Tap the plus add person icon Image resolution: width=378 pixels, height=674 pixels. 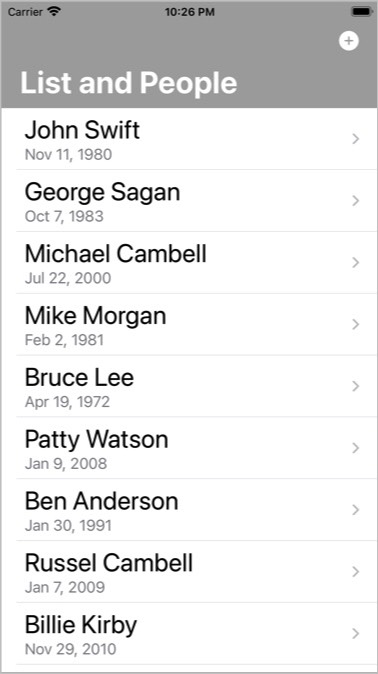[x=348, y=41]
